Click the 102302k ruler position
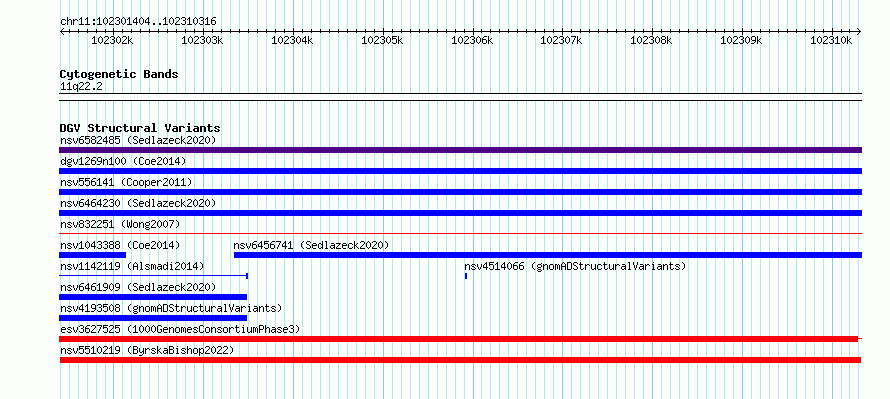The height and width of the screenshot is (399, 890). (x=112, y=40)
